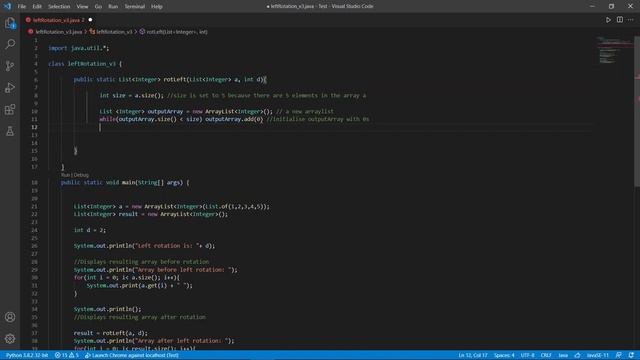Click the Run CodeLens above main

click(x=65, y=175)
